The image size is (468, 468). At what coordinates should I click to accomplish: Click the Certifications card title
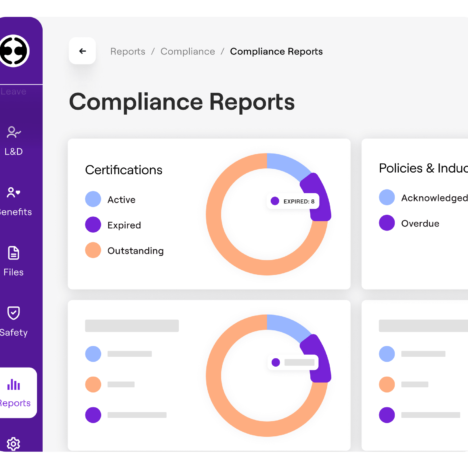click(x=124, y=170)
